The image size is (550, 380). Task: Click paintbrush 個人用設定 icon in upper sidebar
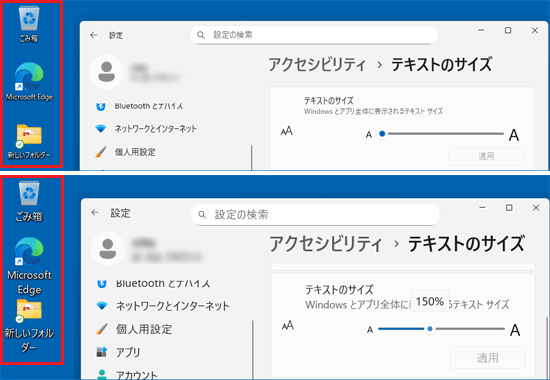101,152
